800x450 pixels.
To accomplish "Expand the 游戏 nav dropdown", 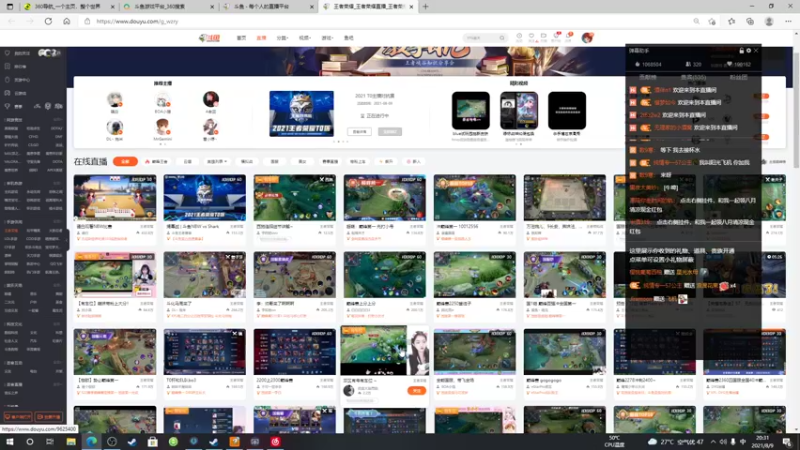I will click(327, 38).
